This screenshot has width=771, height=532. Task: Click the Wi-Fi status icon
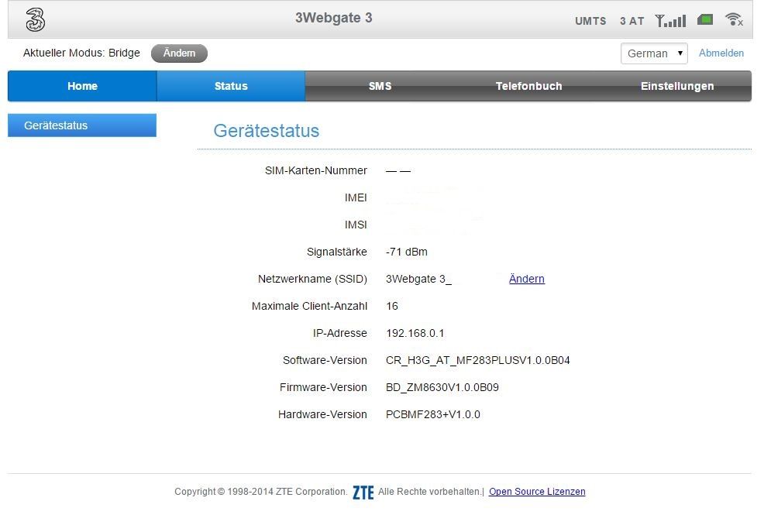(733, 19)
